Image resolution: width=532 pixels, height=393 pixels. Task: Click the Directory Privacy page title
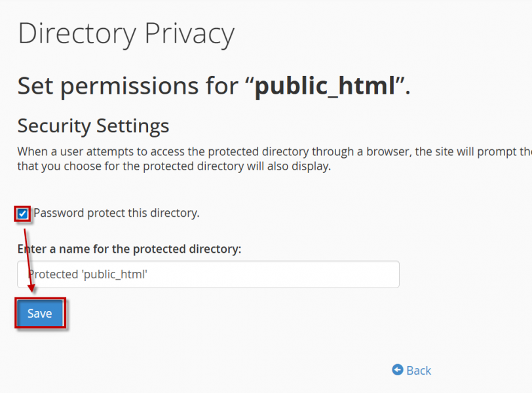[x=126, y=34]
